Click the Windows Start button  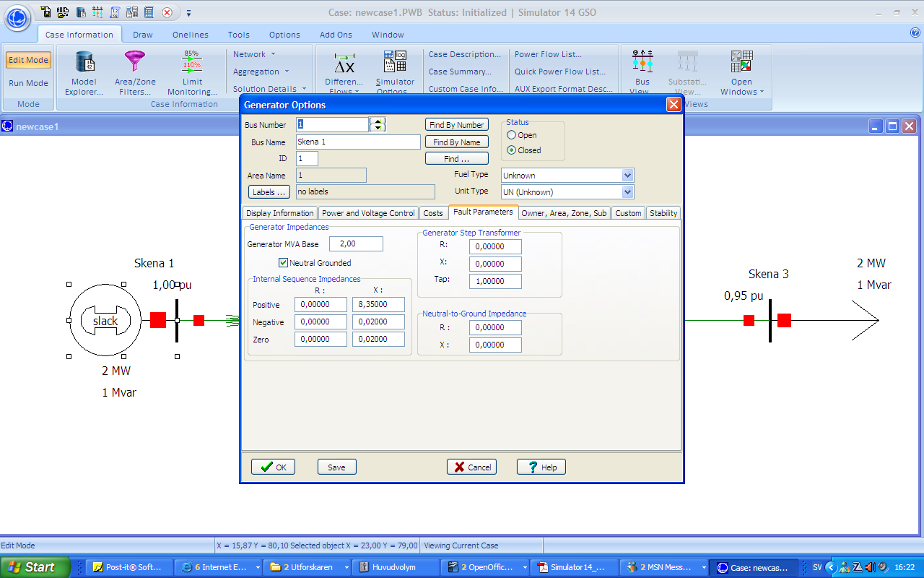35,567
